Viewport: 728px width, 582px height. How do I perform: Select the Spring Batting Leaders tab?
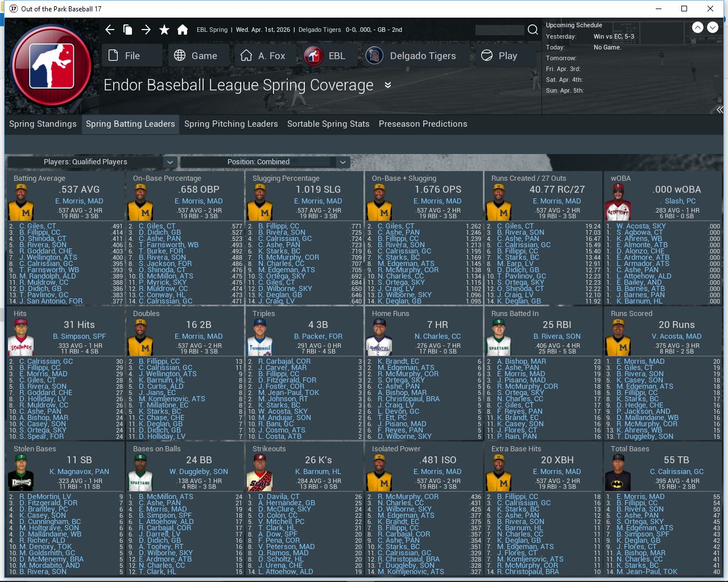130,124
